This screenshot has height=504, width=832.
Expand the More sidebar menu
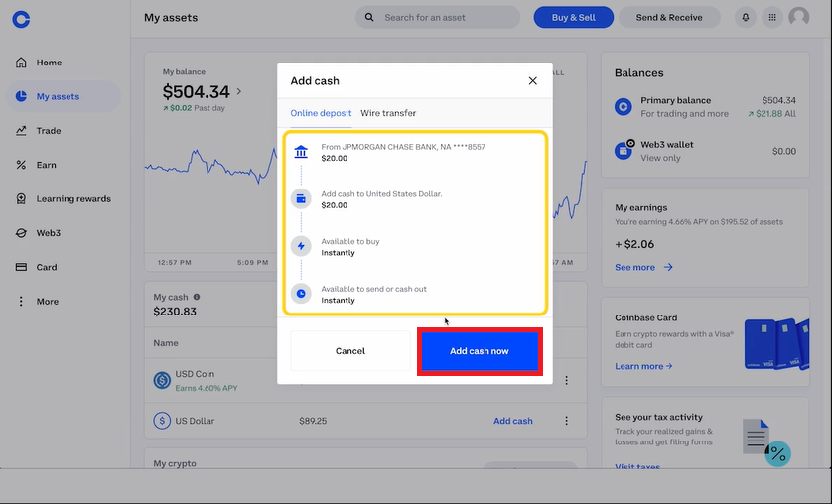click(x=64, y=301)
